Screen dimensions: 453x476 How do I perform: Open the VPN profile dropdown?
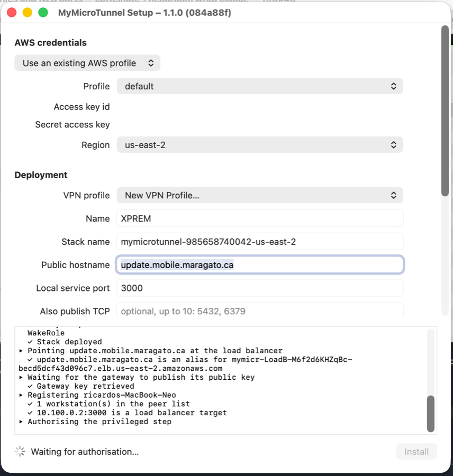(260, 195)
